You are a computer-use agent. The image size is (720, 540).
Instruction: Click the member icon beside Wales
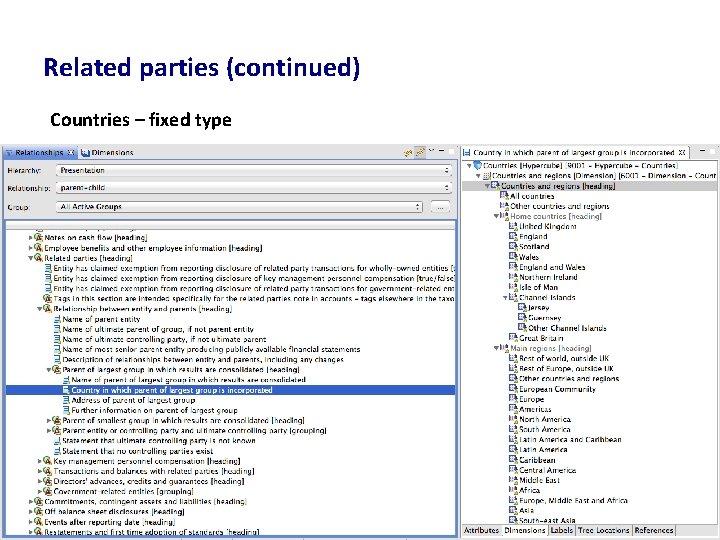tap(513, 257)
